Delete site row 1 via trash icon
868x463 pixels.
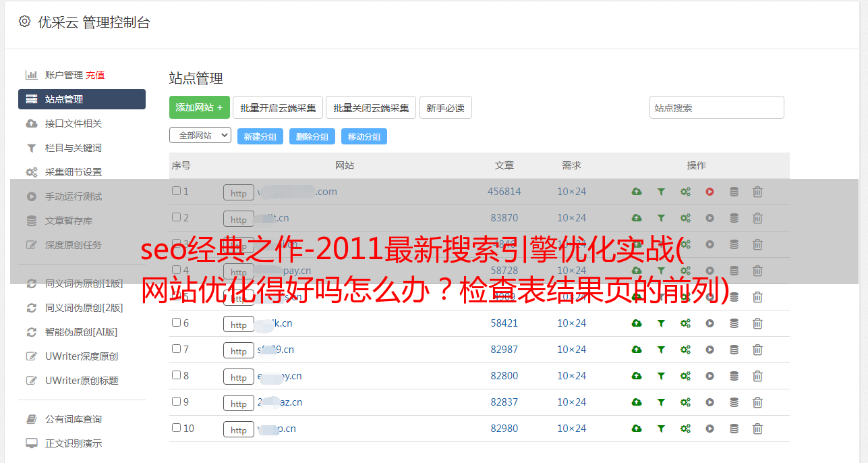tap(757, 192)
